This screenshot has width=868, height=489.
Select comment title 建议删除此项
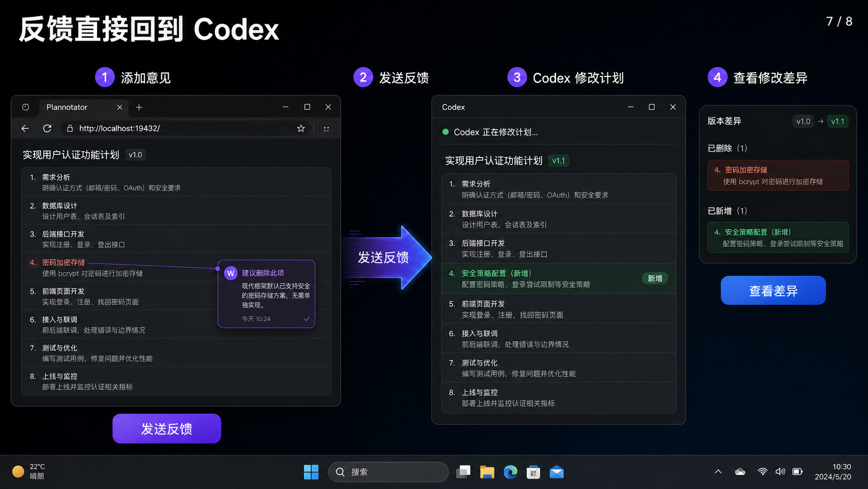click(263, 273)
